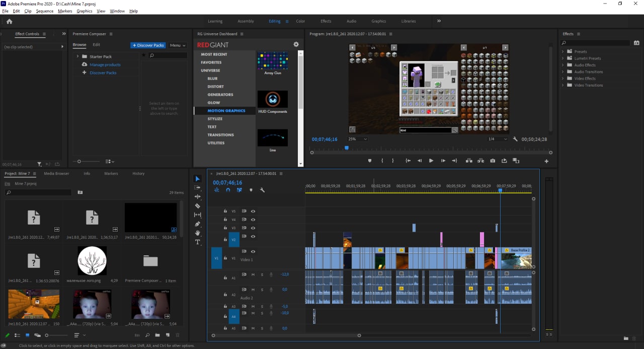Select the Ripple Edit tool
Image resolution: width=644 pixels, height=349 pixels.
tap(198, 197)
